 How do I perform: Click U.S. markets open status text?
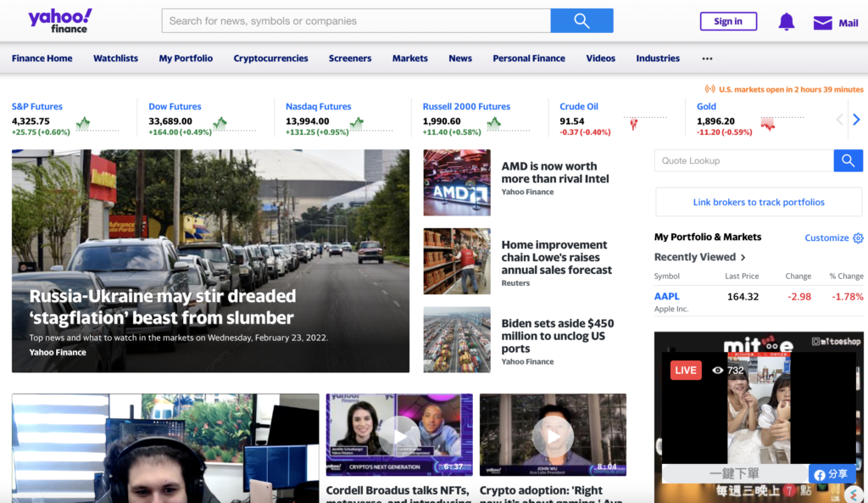pos(791,89)
